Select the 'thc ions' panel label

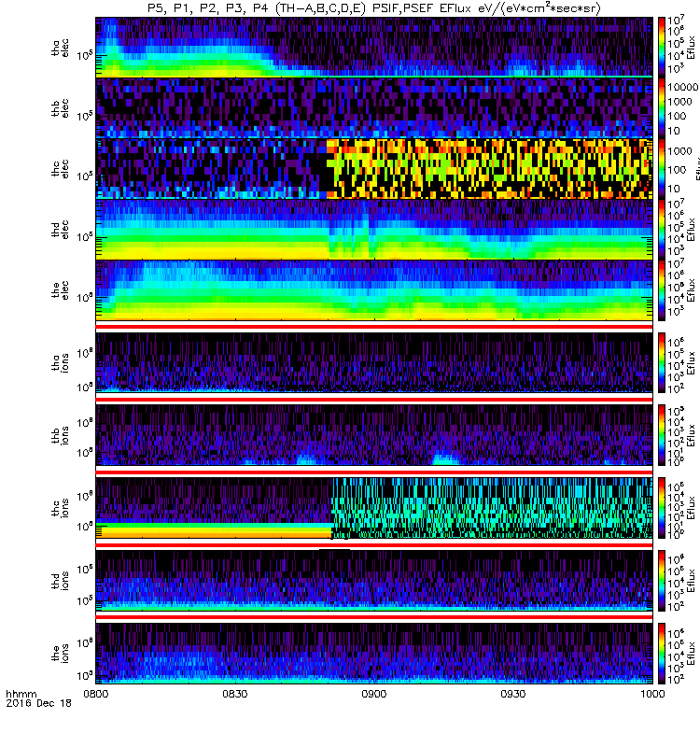(60, 508)
